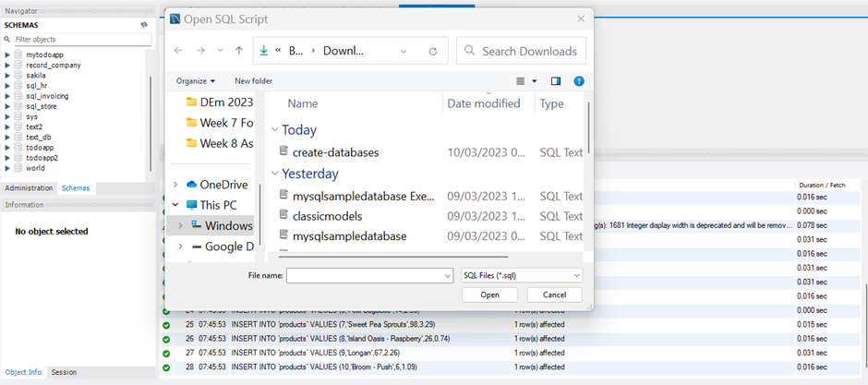Click the Search Downloads field
Image resolution: width=868 pixels, height=385 pixels.
521,51
